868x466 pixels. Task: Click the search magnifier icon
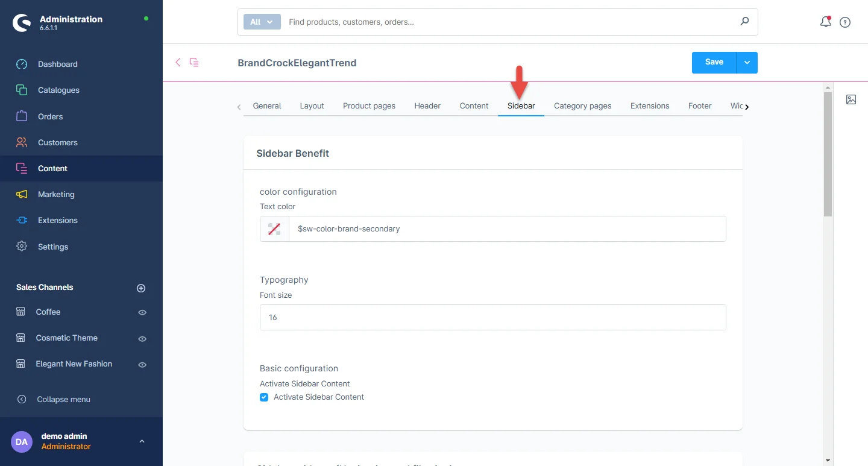pyautogui.click(x=744, y=22)
